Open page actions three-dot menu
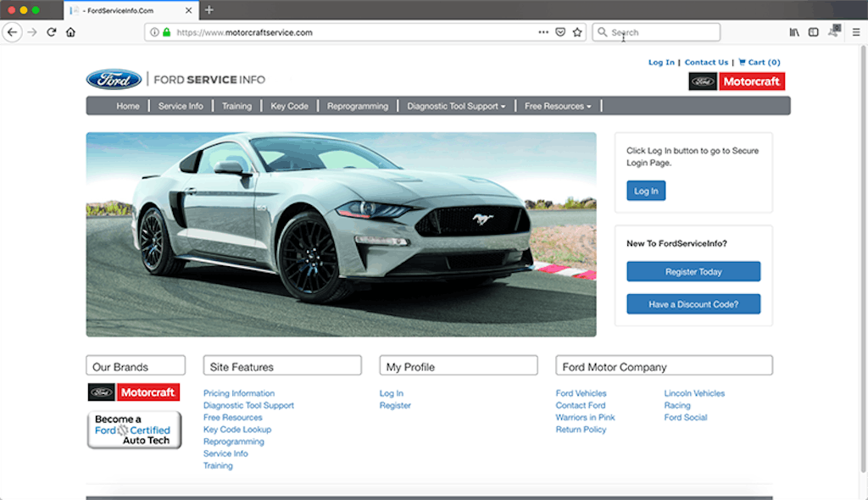 pos(543,32)
